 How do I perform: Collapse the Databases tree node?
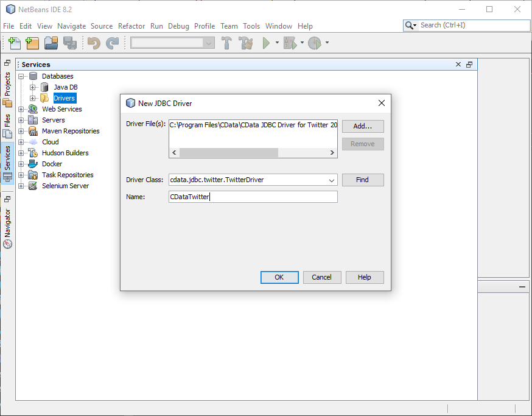[x=21, y=76]
